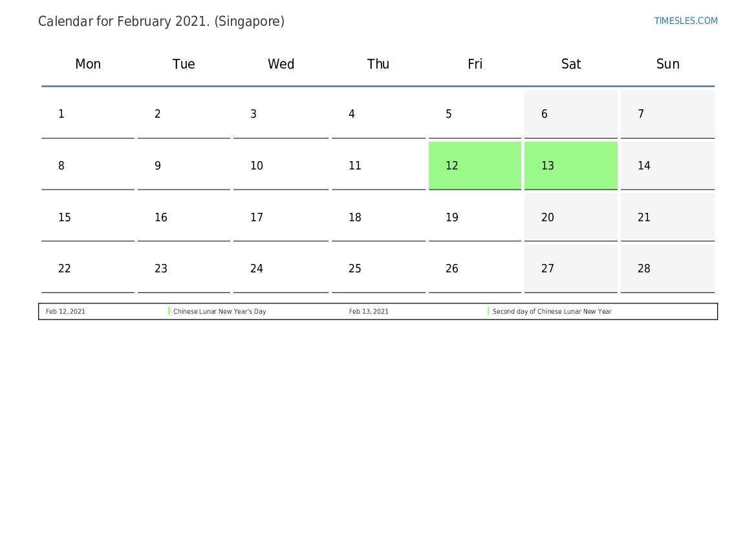Select the date February 17
This screenshot has width=756, height=535.
(281, 217)
